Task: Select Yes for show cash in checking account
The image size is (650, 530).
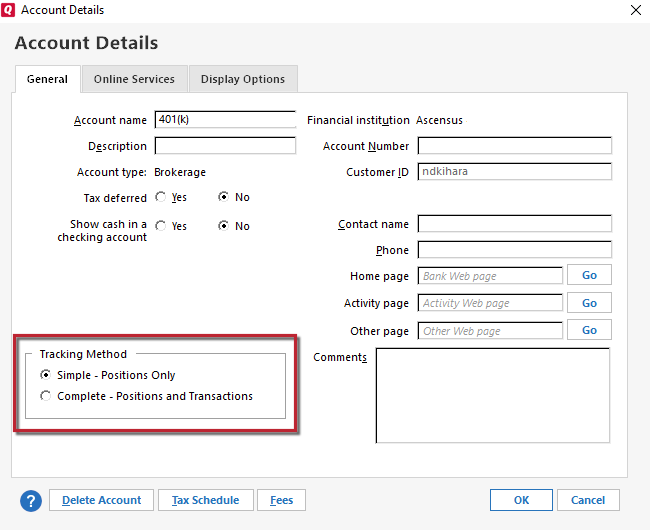Action: click(x=161, y=226)
